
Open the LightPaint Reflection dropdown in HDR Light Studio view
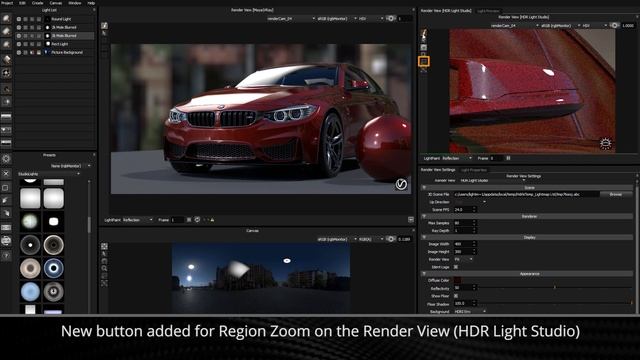457,158
